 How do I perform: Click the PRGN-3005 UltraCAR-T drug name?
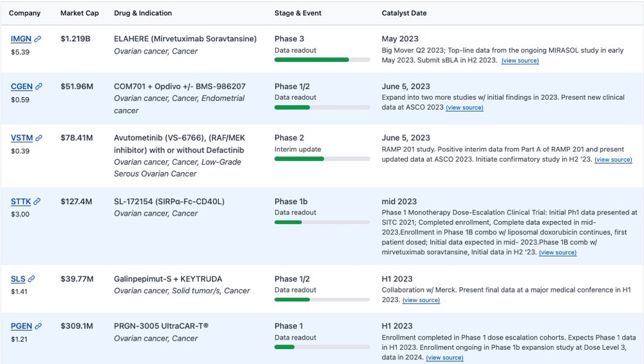coord(162,326)
